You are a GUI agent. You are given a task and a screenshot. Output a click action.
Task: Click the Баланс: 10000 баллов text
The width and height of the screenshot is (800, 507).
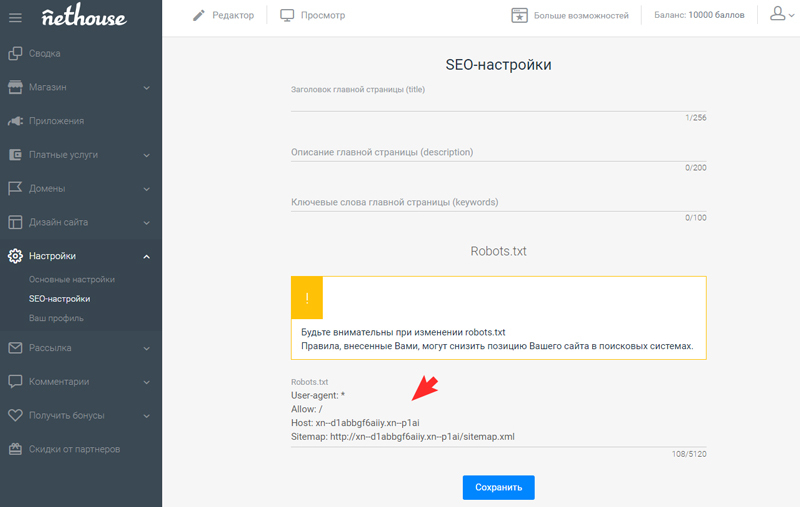699,15
